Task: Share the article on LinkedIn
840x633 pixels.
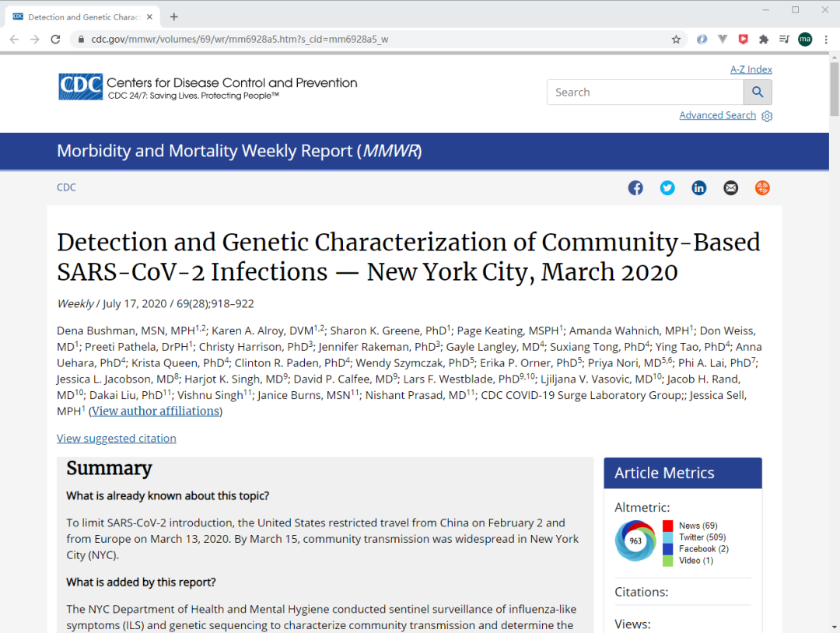Action: coord(699,187)
